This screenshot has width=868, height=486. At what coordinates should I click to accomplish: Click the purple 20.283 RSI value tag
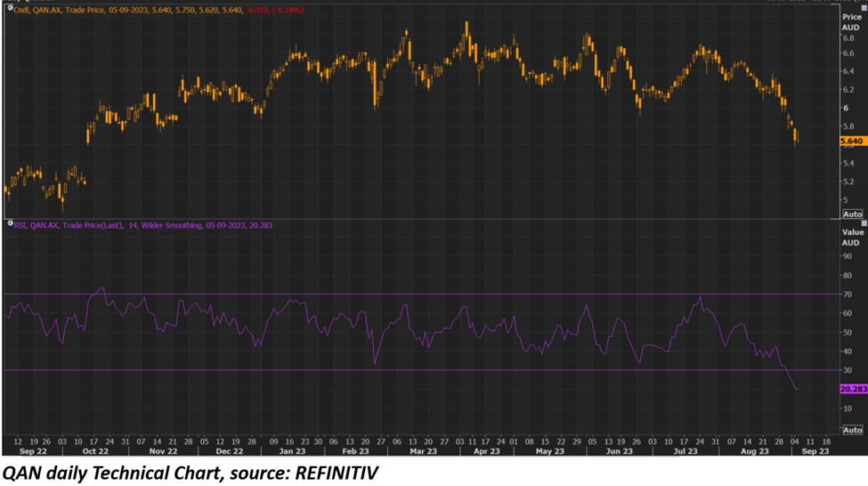852,389
